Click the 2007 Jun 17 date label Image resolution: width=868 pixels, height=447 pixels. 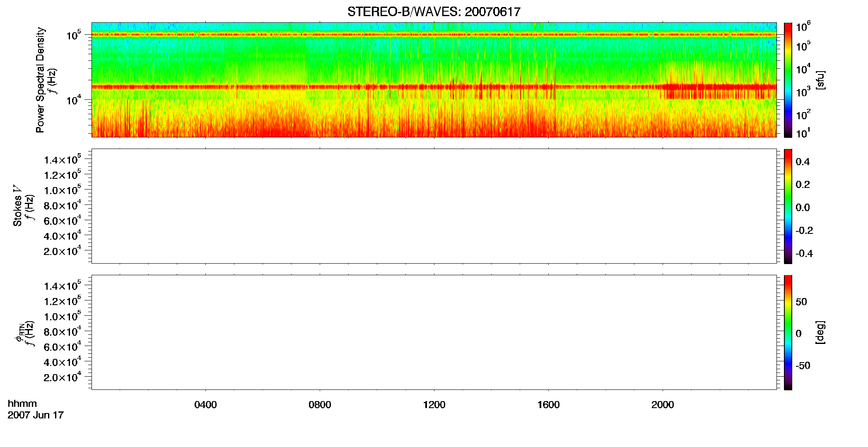(36, 415)
